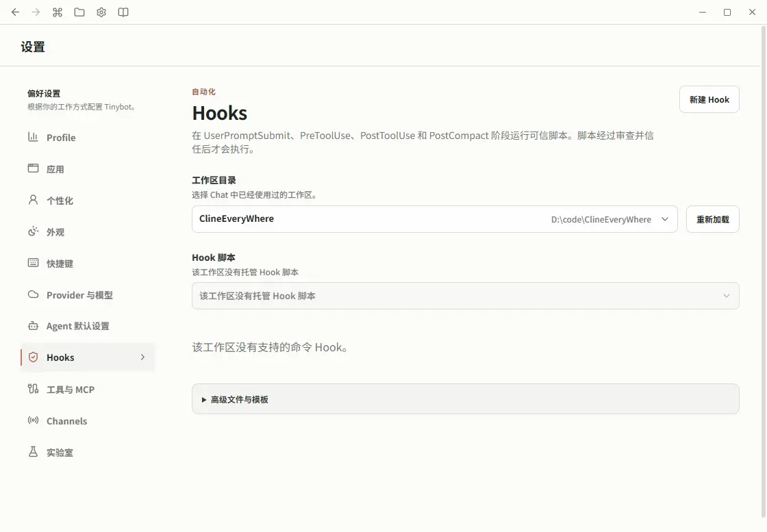This screenshot has height=532, width=767.
Task: Open 快捷键 settings page
Action: click(x=88, y=263)
